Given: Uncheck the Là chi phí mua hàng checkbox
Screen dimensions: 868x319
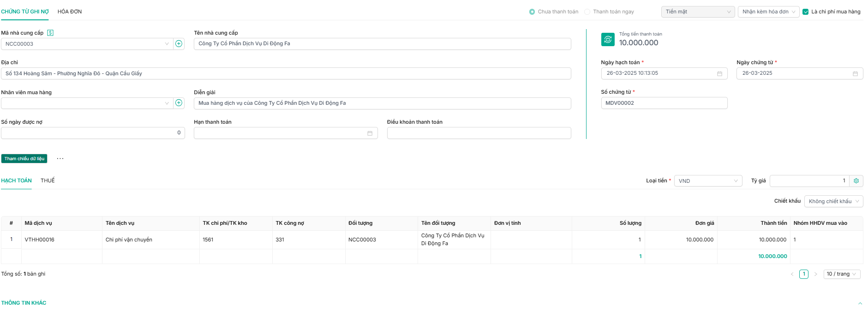Looking at the screenshot, I should 806,12.
